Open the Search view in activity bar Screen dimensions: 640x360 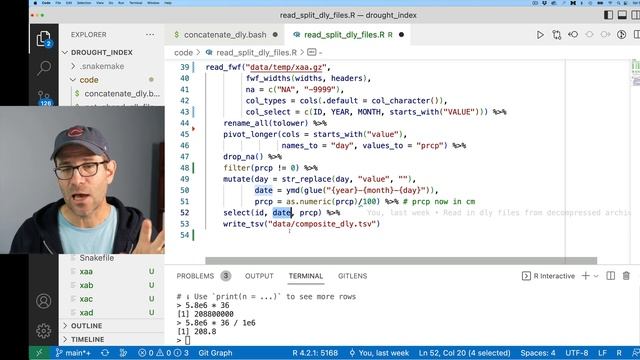(x=44, y=68)
